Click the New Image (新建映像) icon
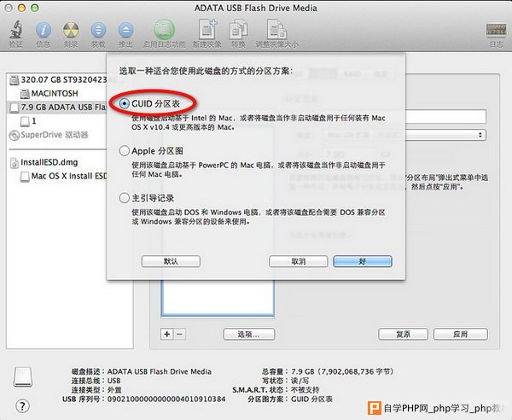512x420 pixels. pyautogui.click(x=207, y=29)
